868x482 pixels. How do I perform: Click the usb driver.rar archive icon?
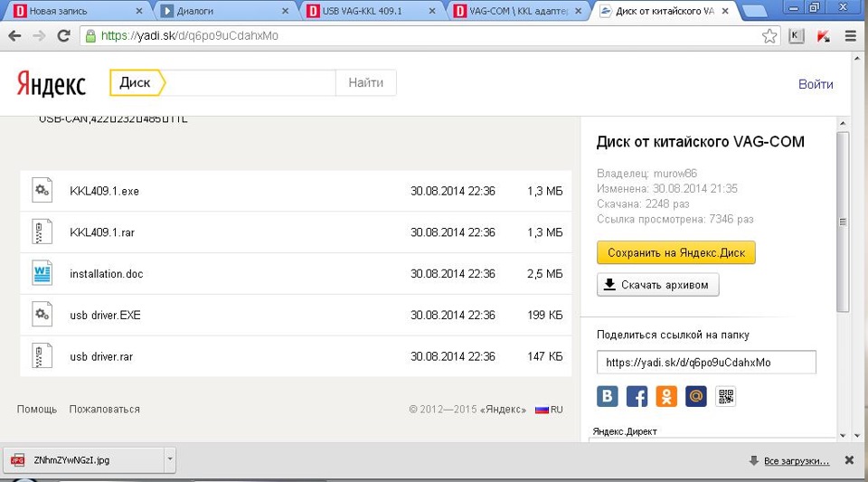pyautogui.click(x=42, y=356)
